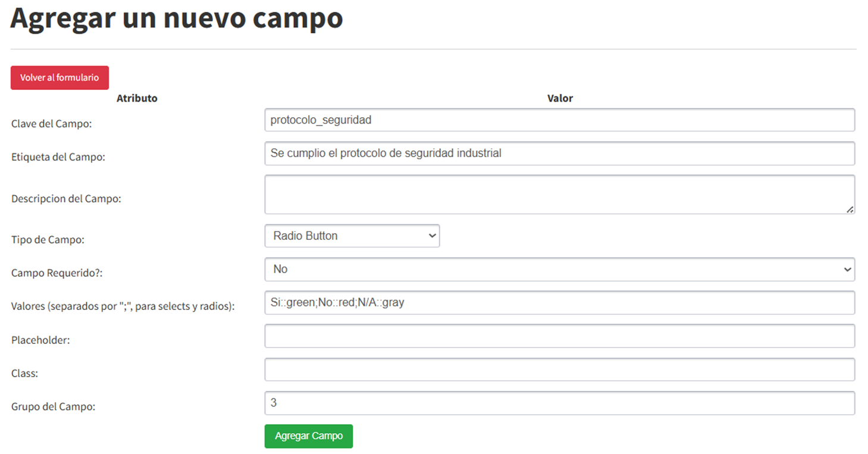Click the Tipo de Campo label

coord(48,240)
